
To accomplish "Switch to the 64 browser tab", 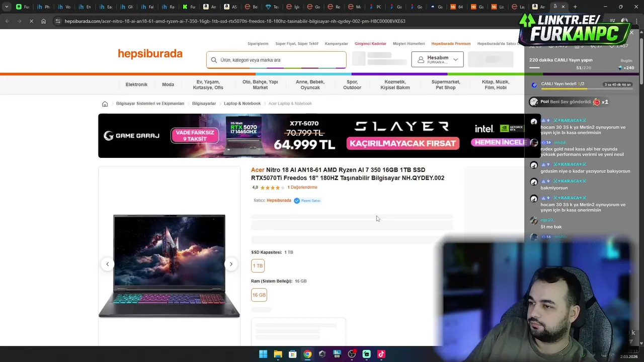I will click(457, 7).
